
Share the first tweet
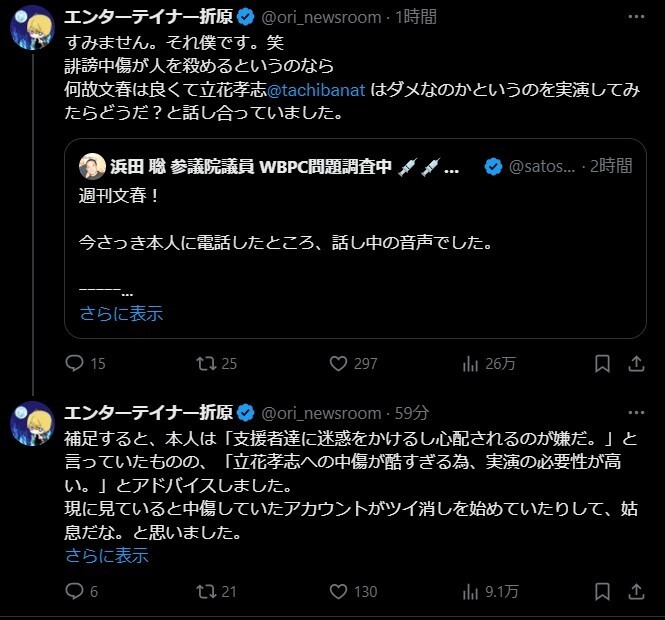pos(634,364)
